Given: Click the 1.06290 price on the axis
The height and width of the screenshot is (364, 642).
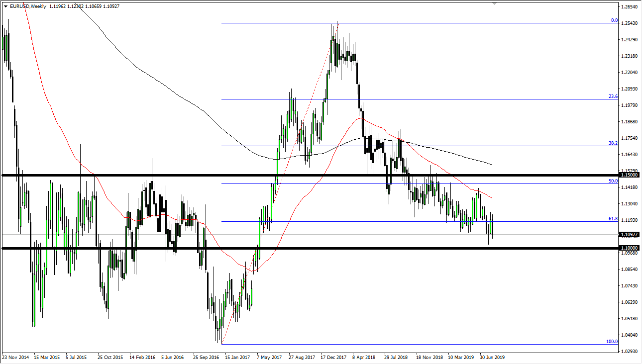Looking at the screenshot, I should pos(629,302).
